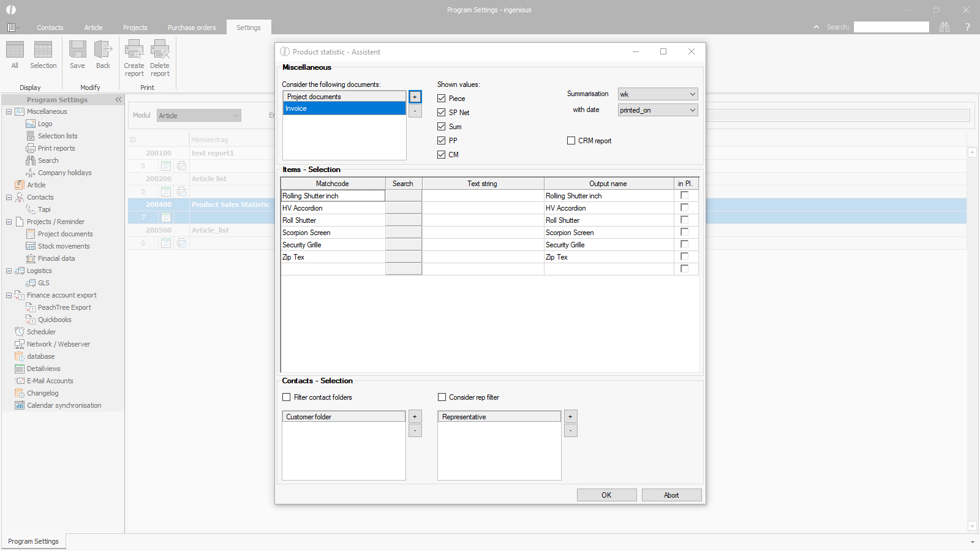The height and width of the screenshot is (551, 980).
Task: Click the Create report icon
Action: [134, 50]
